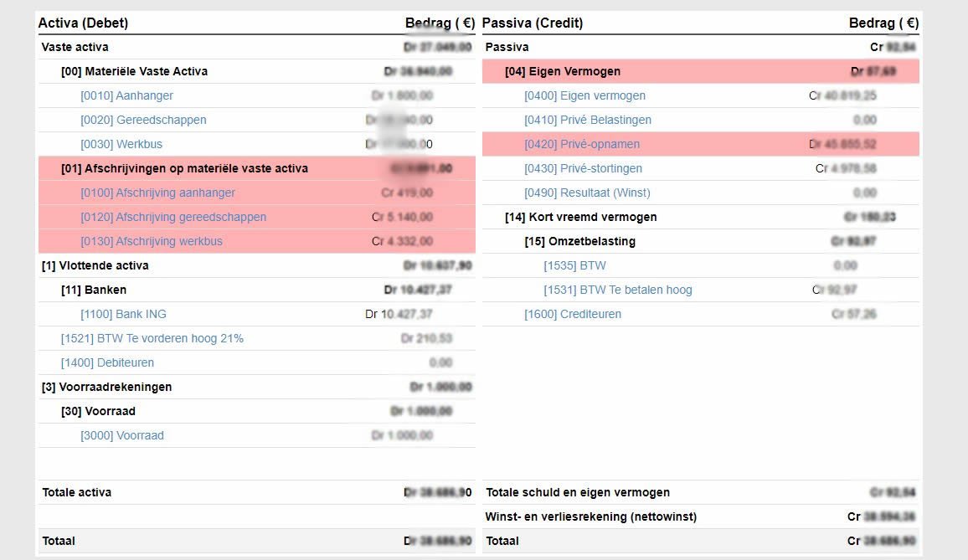Select the [14] Kort vreemd vermogen group
The width and height of the screenshot is (968, 560).
(x=580, y=217)
